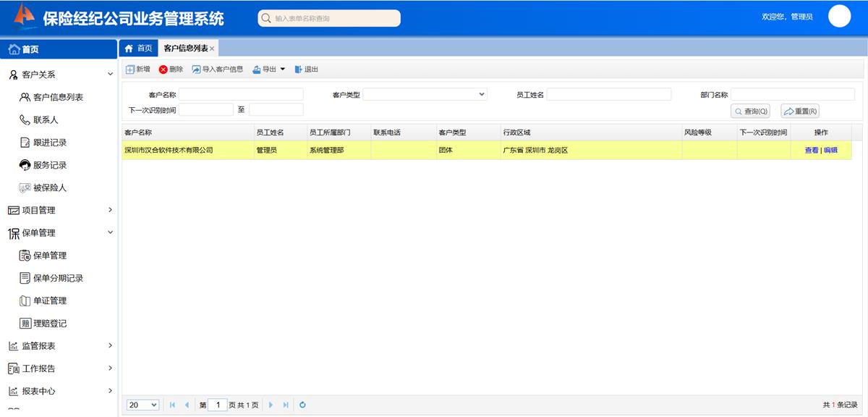Image resolution: width=868 pixels, height=417 pixels.
Task: Click the 查看 link in the row
Action: [812, 151]
